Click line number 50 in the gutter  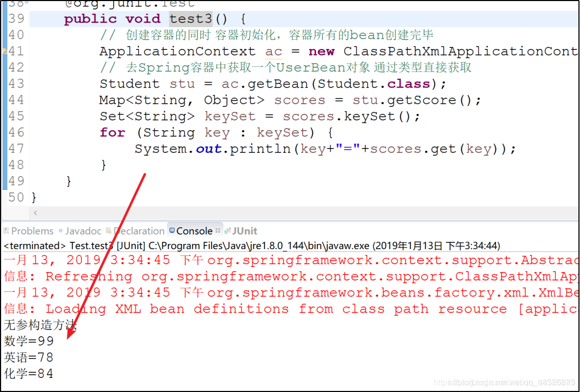16,198
